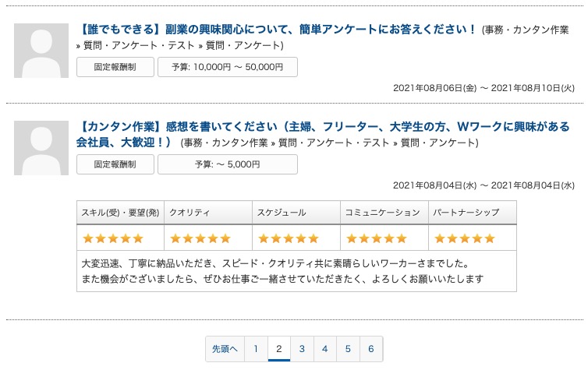This screenshot has width=588, height=370.
Task: Click the star rating under クオリティ
Action: coord(200,238)
